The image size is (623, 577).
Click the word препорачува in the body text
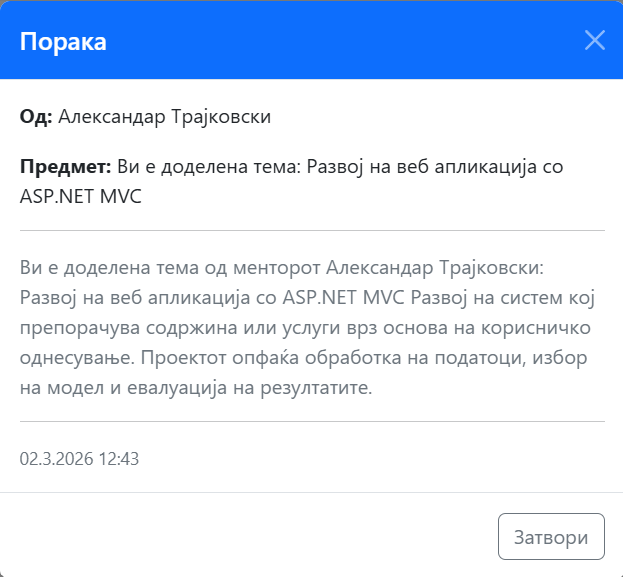pyautogui.click(x=78, y=328)
